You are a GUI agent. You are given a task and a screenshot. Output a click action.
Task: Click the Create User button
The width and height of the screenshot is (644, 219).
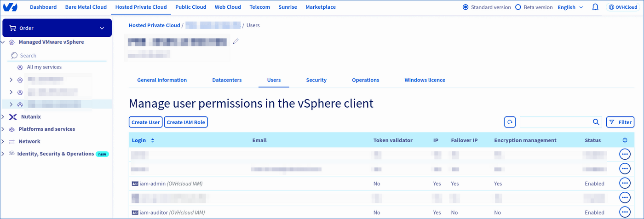click(146, 122)
